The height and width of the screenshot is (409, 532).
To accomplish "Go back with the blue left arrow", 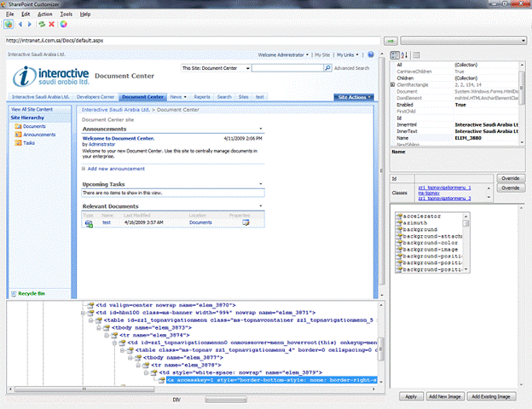I will [20, 24].
